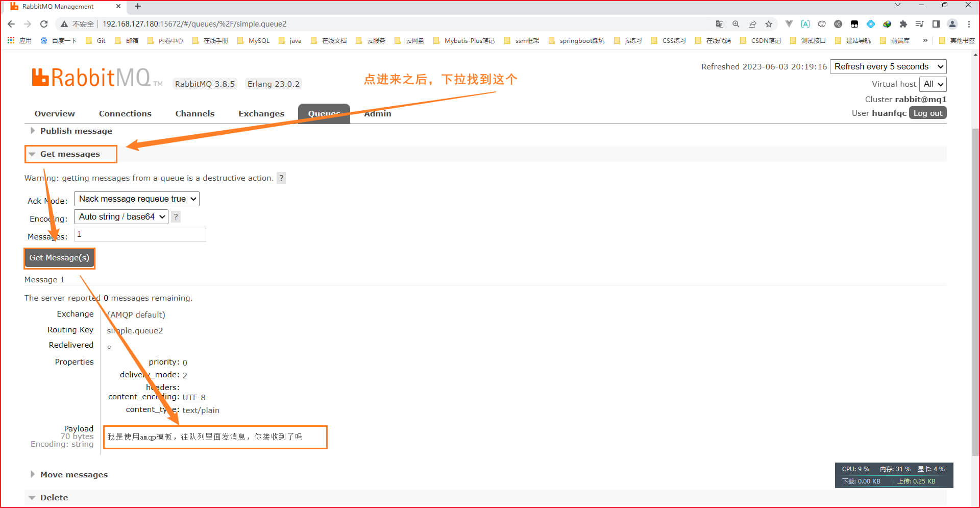Close the RabbitMQ Management tab
The height and width of the screenshot is (508, 980).
[118, 7]
